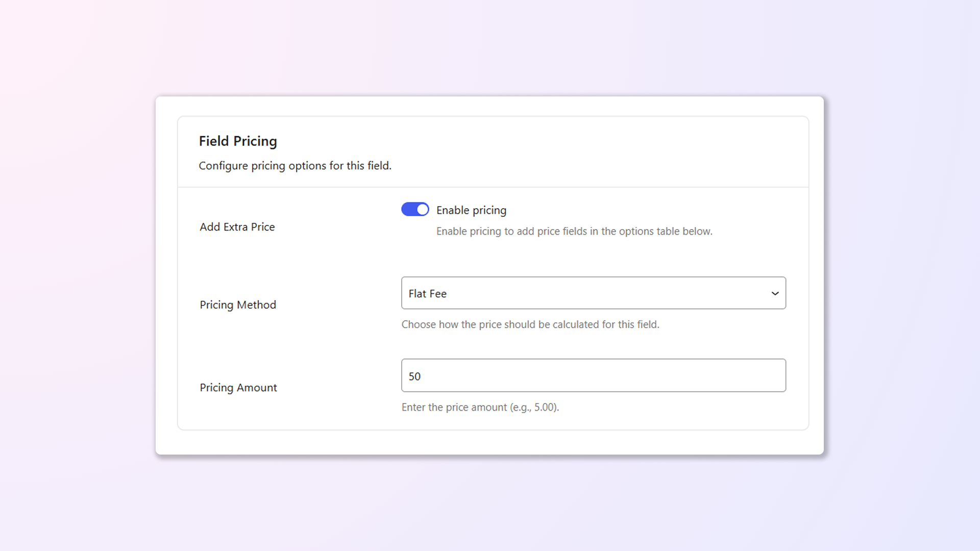
Task: Click the 'Pricing Amount' row label
Action: 238,388
